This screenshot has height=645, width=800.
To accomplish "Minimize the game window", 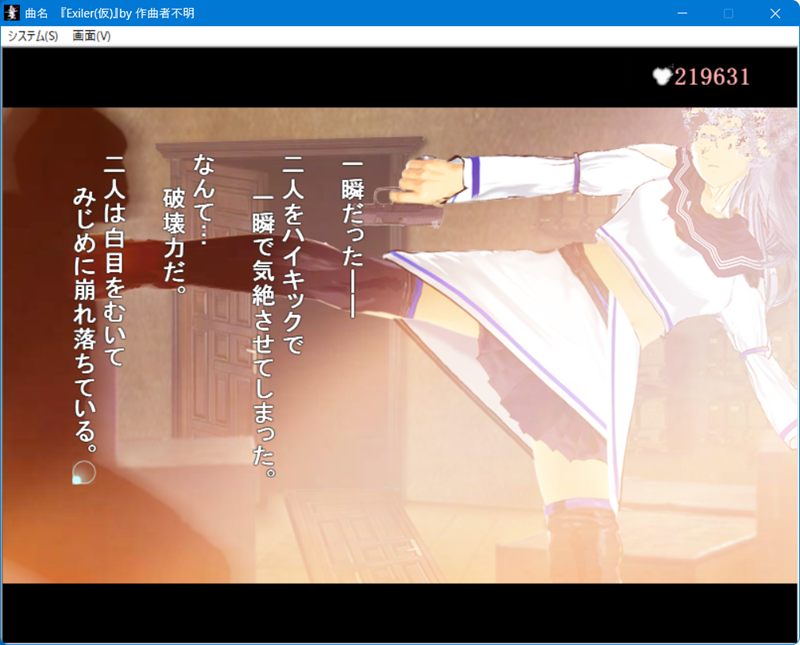I will coord(682,13).
